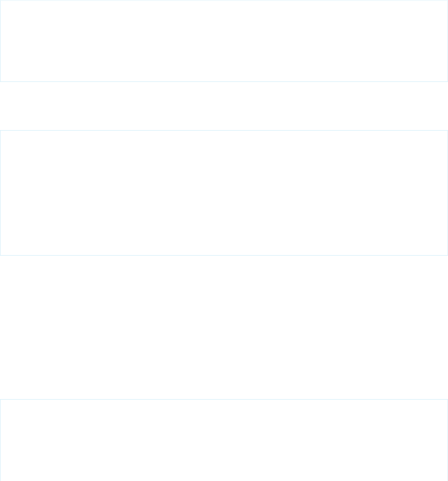448x481 pixels.
Task: Click the top-left corner of the second panel
Action: pyautogui.click(x=0, y=131)
